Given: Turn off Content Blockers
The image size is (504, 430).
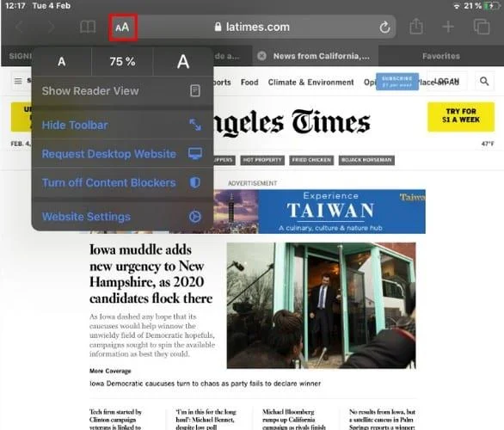Looking at the screenshot, I should tap(122, 182).
